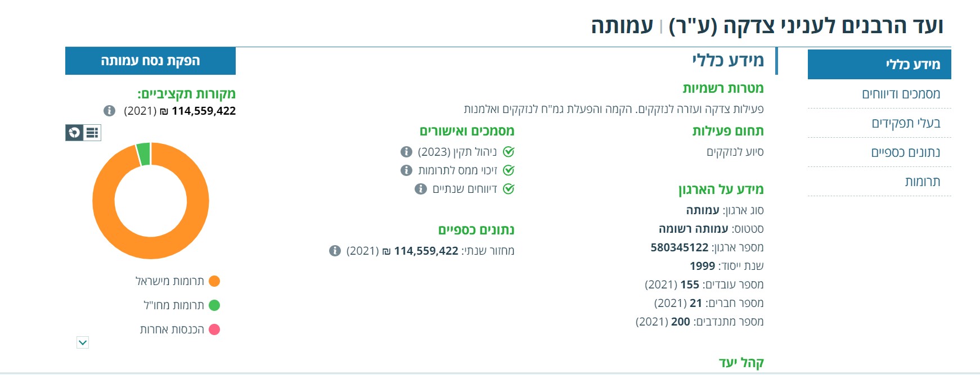The width and height of the screenshot is (980, 375).
Task: Select נתונים כספיים in the side menu
Action: (905, 152)
